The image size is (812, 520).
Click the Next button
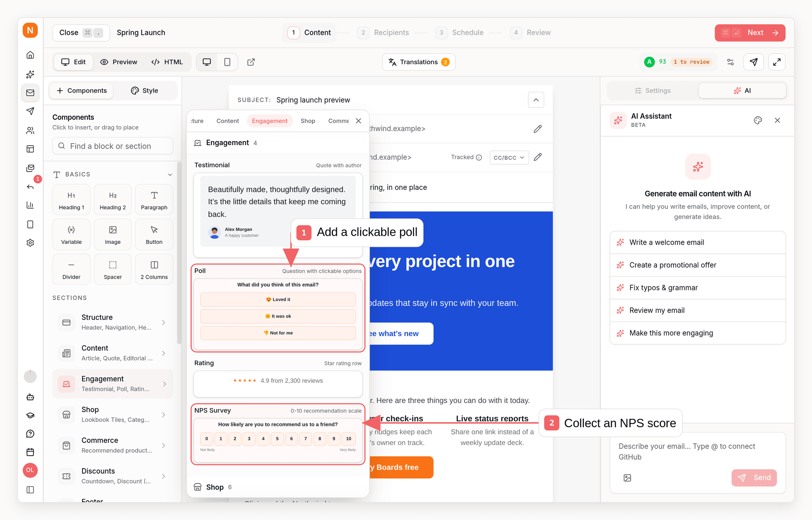750,32
